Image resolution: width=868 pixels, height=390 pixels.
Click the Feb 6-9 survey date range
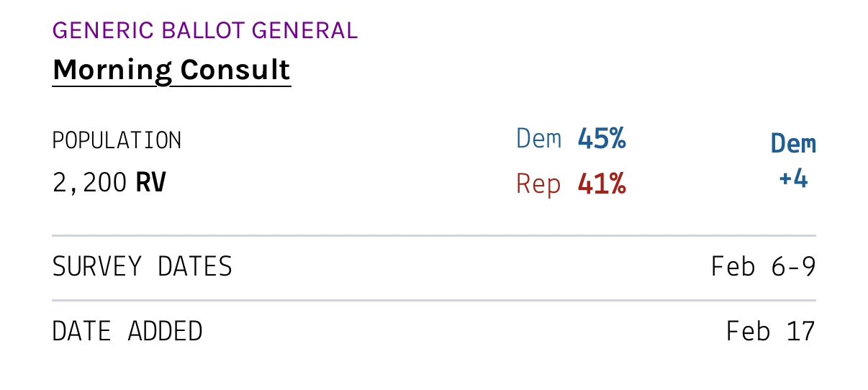(763, 267)
